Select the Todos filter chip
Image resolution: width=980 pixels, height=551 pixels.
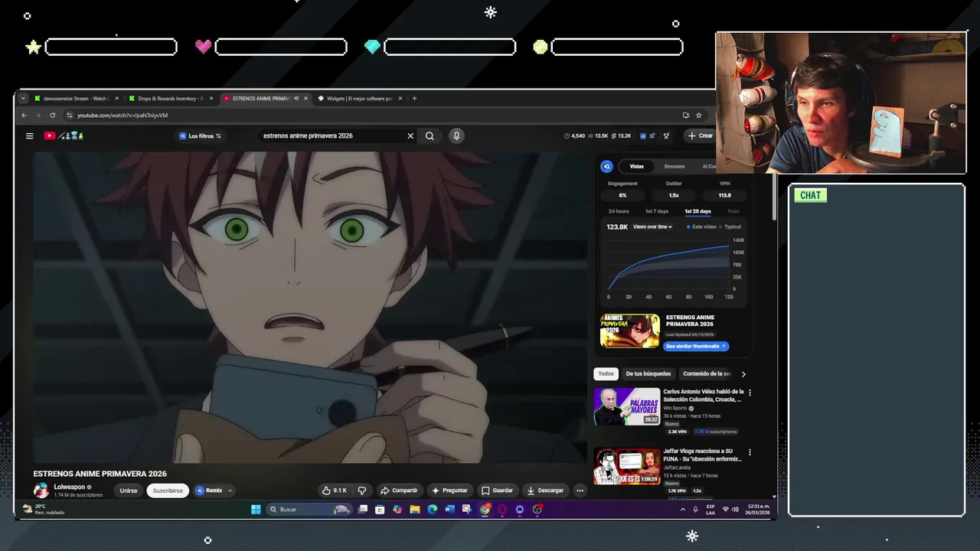point(606,373)
